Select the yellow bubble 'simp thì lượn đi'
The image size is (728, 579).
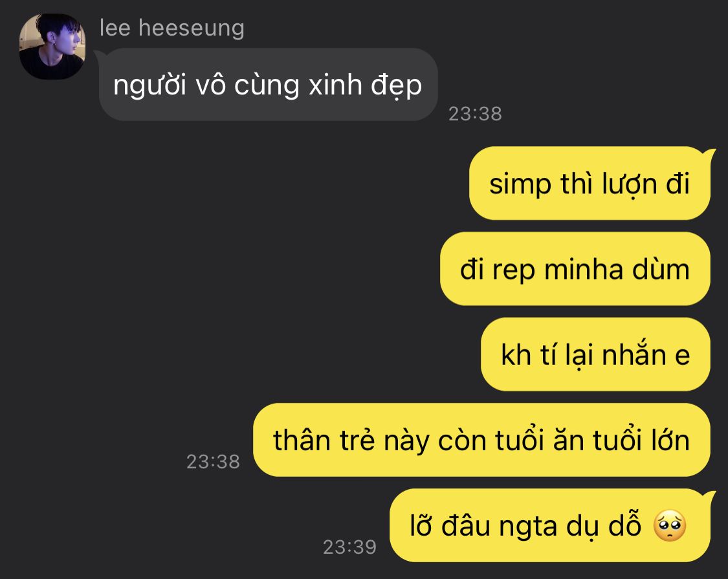click(590, 184)
